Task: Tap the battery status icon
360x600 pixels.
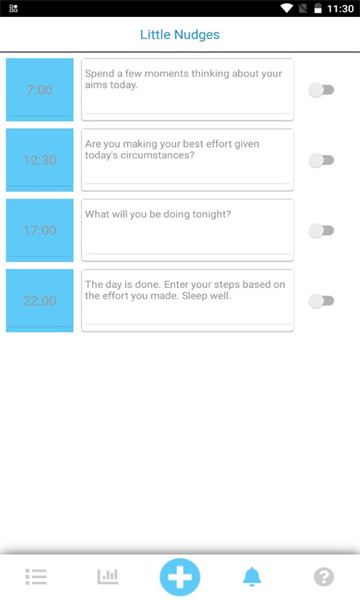Action: (x=318, y=8)
